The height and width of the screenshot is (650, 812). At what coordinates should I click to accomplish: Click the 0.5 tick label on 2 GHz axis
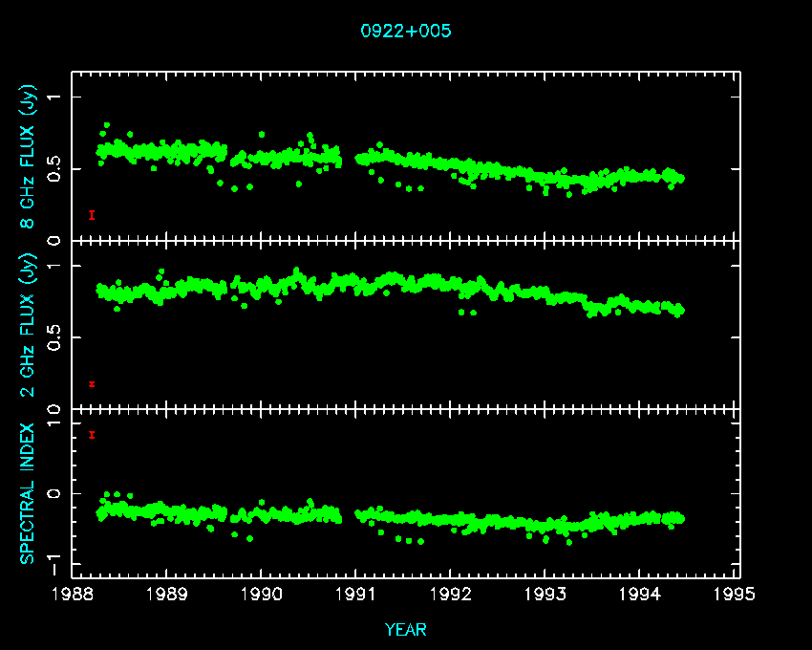point(55,338)
